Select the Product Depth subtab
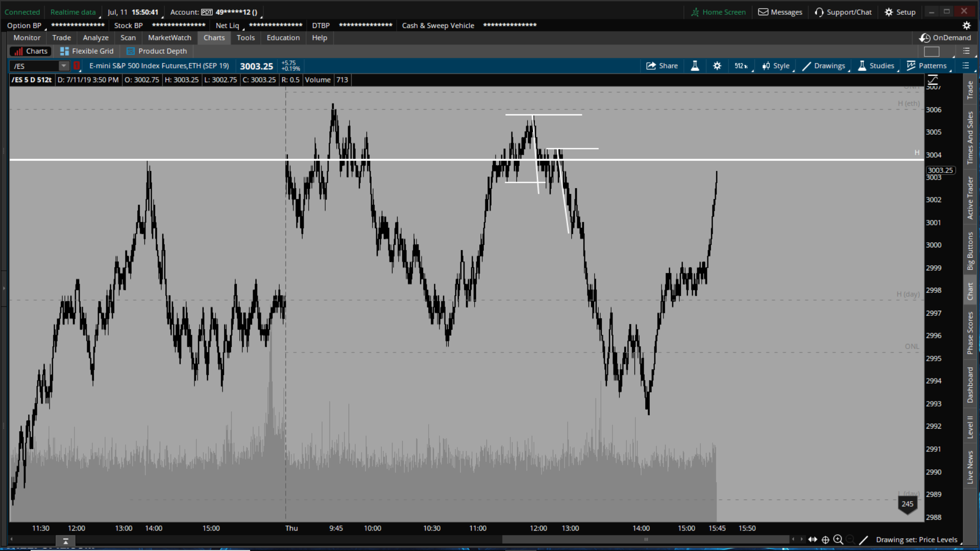 157,51
